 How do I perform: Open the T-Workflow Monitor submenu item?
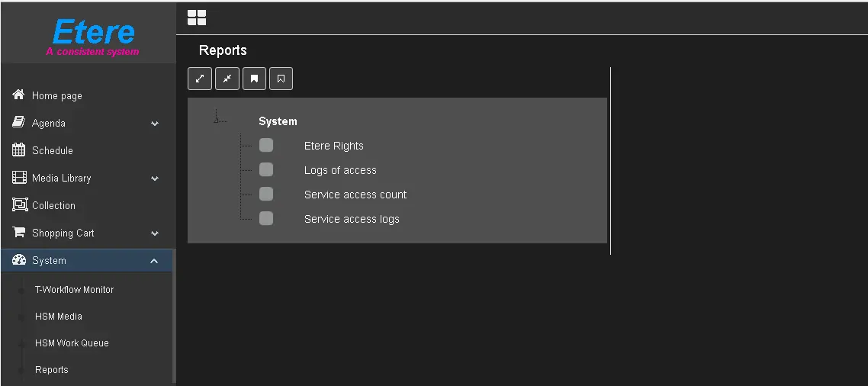pyautogui.click(x=74, y=290)
